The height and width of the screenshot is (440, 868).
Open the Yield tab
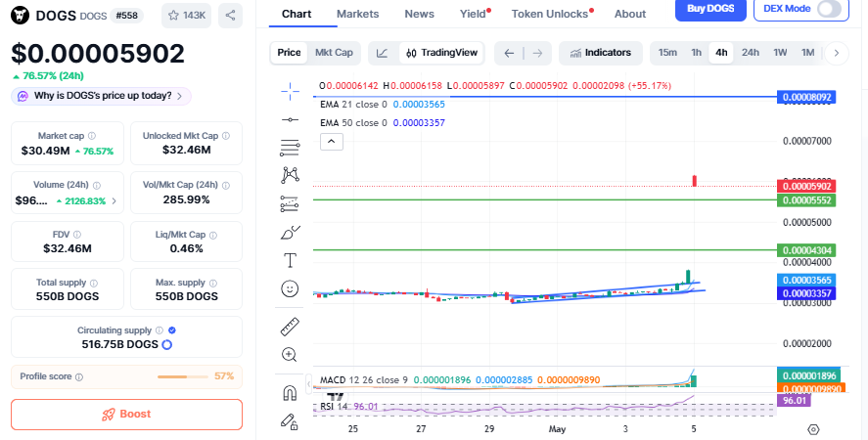pos(473,14)
